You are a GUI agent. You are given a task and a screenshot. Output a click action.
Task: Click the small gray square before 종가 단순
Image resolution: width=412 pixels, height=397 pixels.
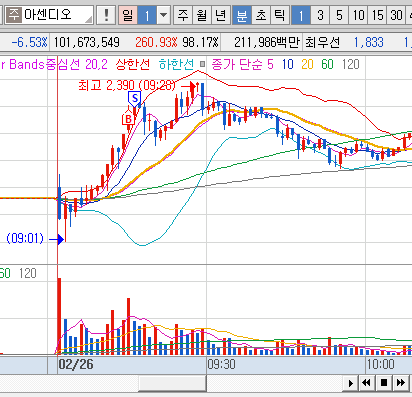(x=202, y=64)
